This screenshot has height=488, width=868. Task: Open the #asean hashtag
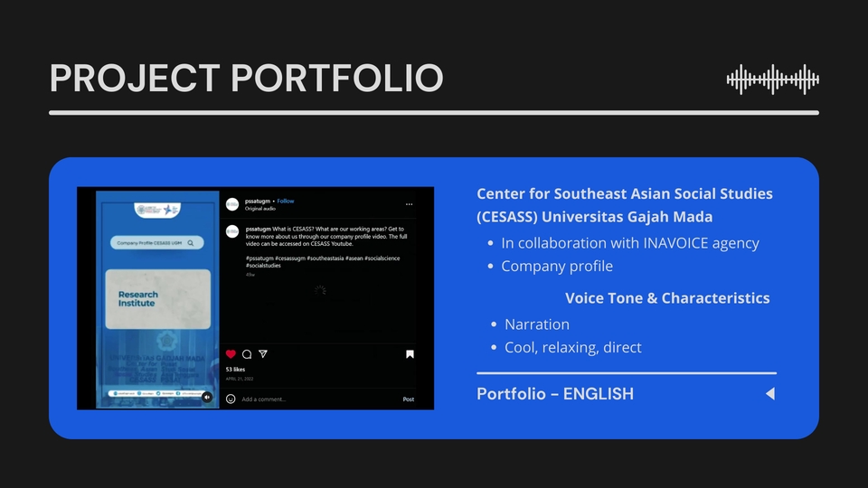[354, 258]
